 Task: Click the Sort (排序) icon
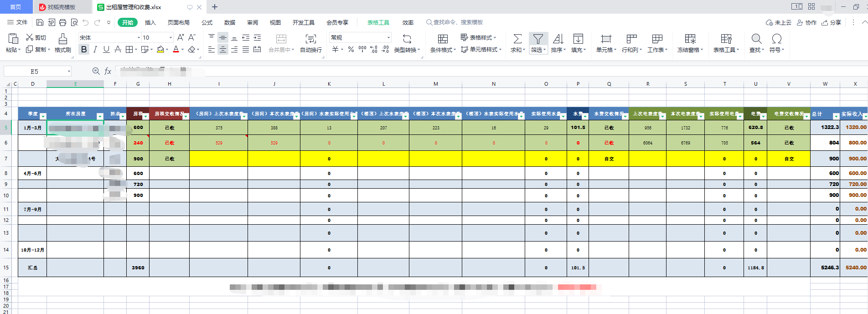tap(558, 39)
